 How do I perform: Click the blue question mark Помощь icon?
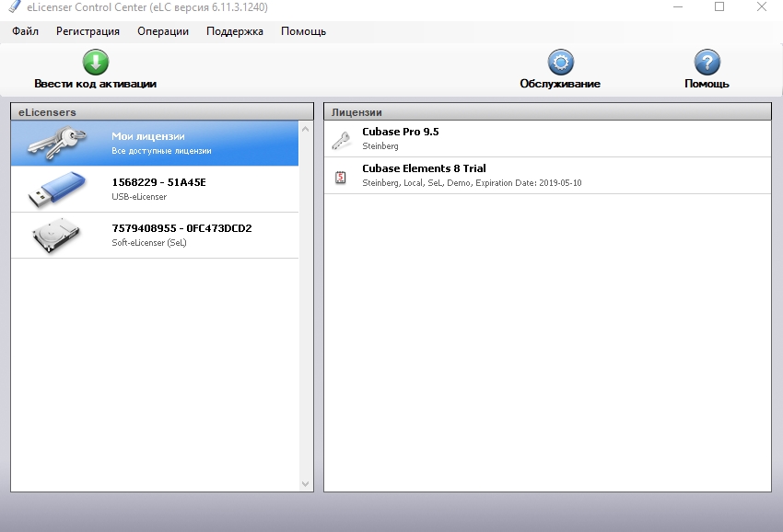click(x=707, y=62)
